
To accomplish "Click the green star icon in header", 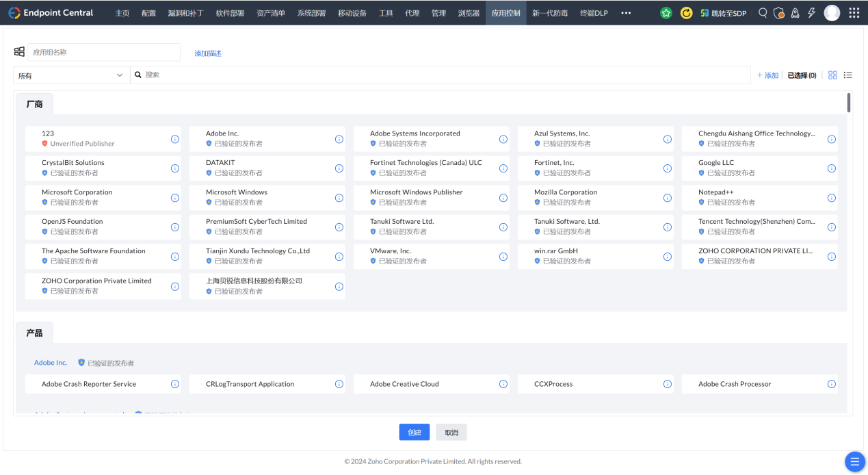I will [666, 13].
